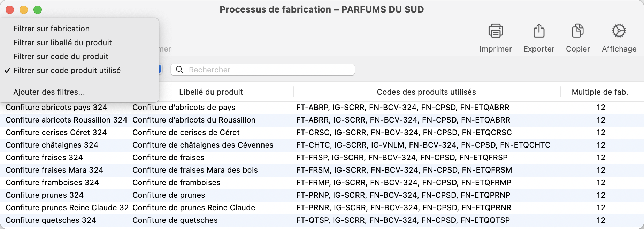Select row with code FT-CHTC châtaignes
This screenshot has height=229, width=644.
(x=423, y=145)
